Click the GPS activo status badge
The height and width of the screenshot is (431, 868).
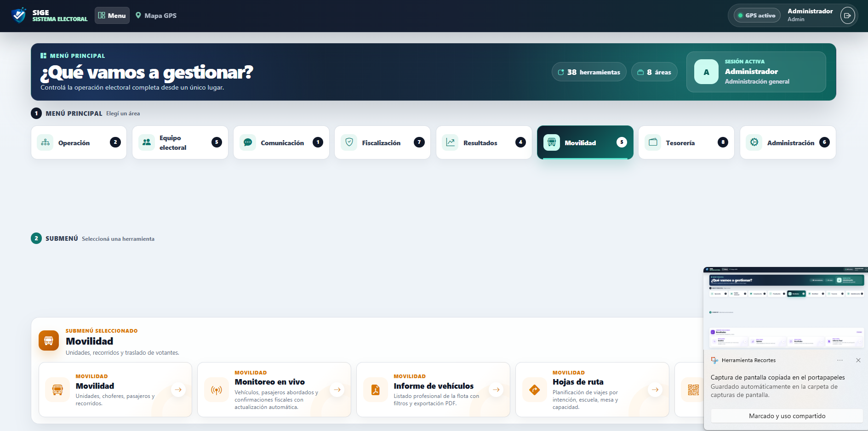pyautogui.click(x=757, y=16)
